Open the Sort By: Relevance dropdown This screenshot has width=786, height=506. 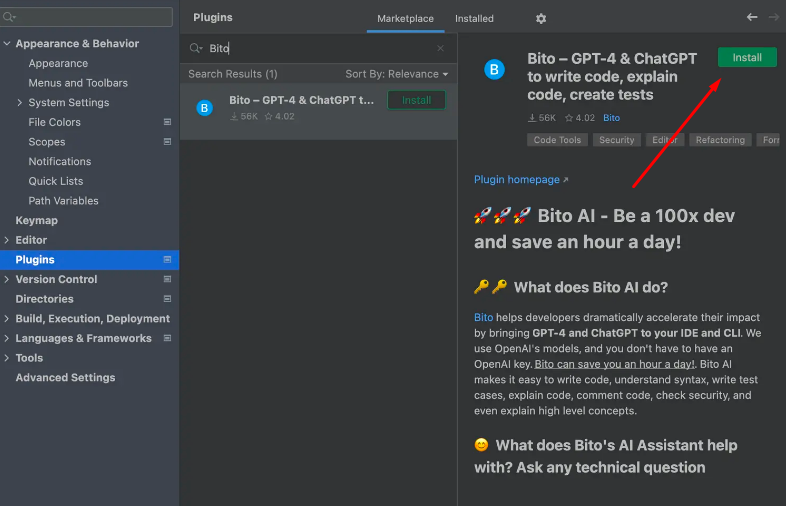click(397, 74)
